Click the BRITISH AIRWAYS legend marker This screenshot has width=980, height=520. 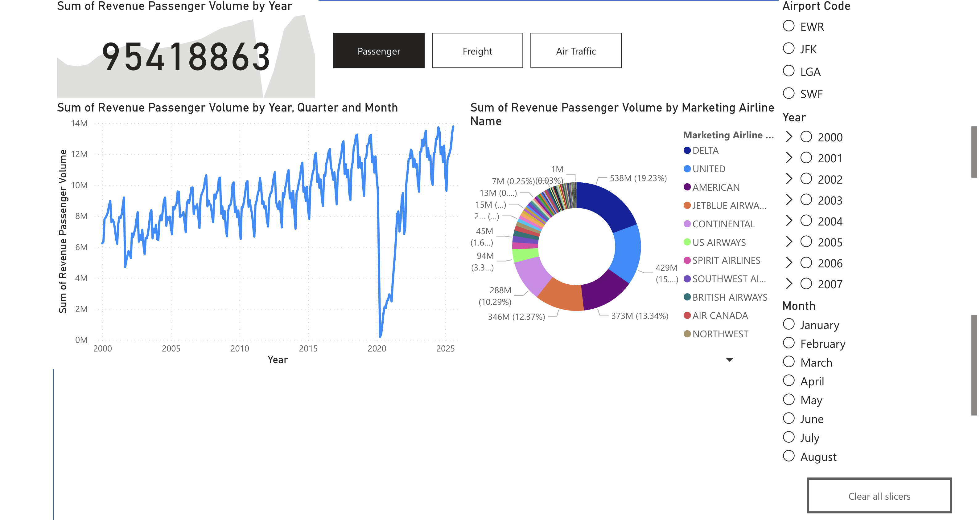[x=687, y=297]
